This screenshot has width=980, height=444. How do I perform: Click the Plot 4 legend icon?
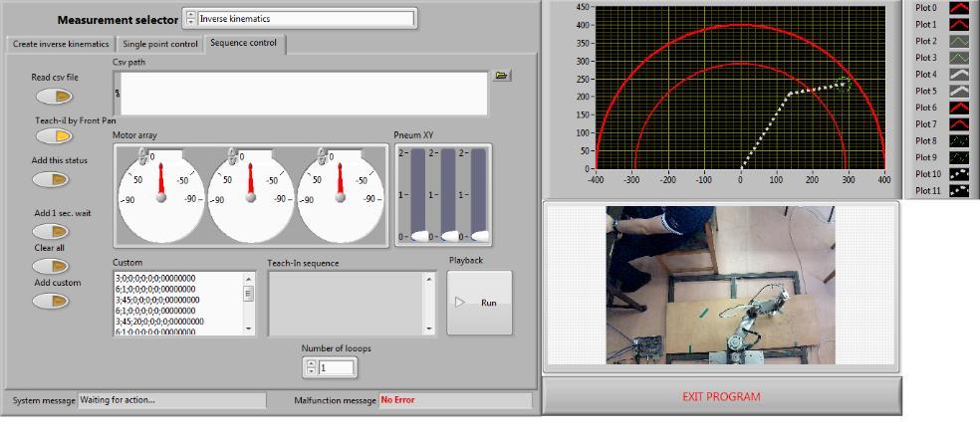click(959, 75)
